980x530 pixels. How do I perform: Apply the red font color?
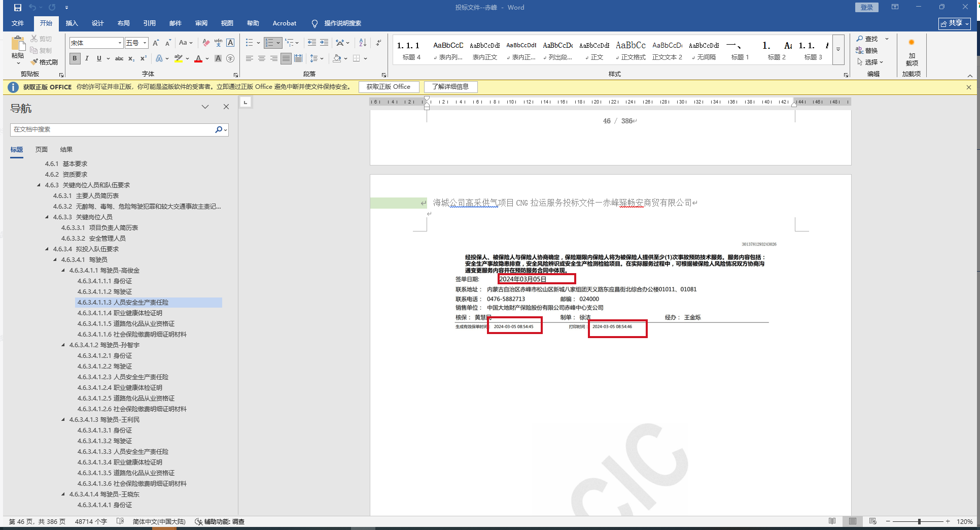(x=198, y=58)
